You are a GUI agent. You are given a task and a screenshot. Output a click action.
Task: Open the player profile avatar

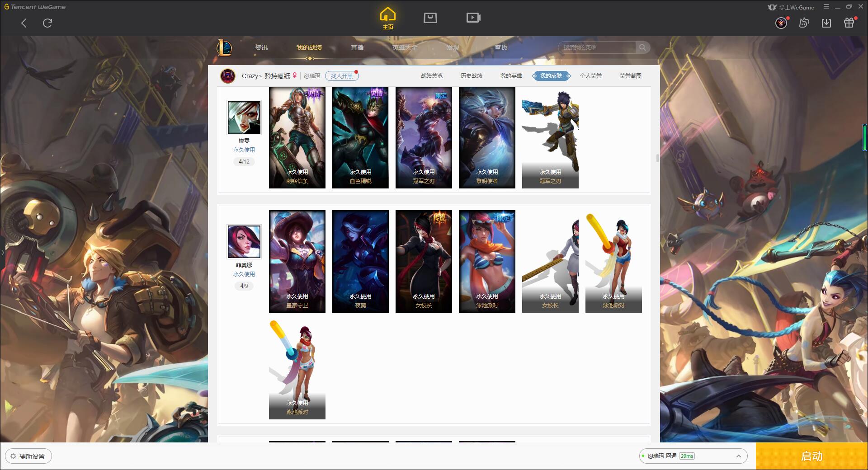point(228,76)
